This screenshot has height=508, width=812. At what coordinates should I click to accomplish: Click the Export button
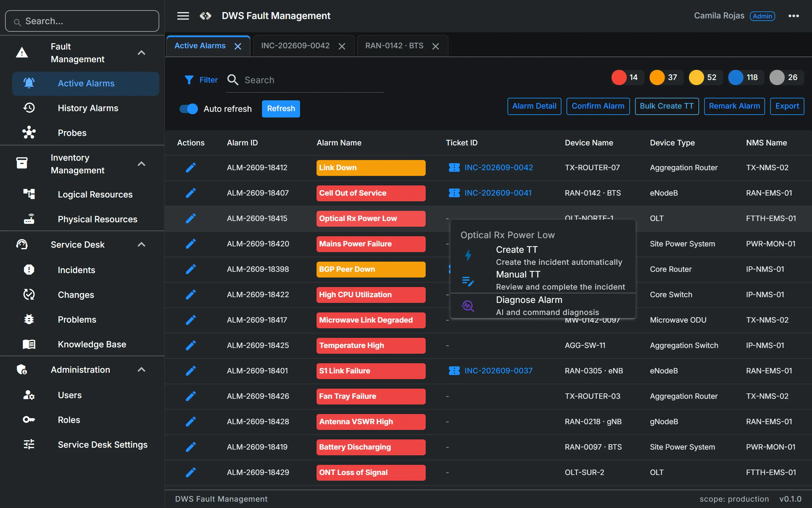point(787,106)
